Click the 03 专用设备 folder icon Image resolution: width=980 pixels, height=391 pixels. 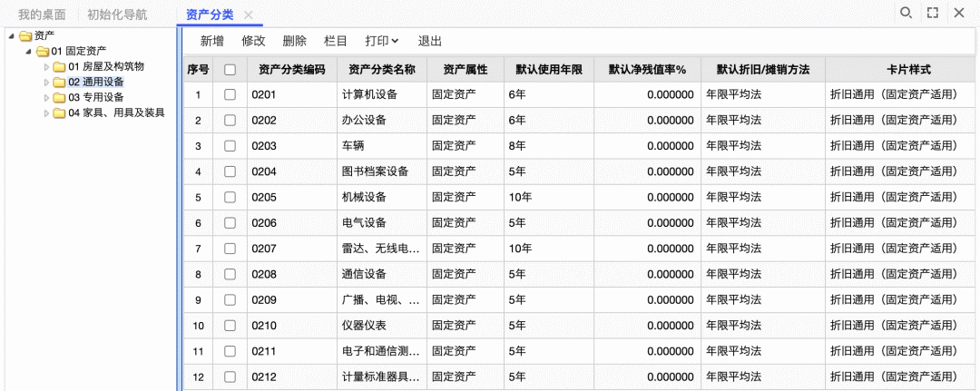pos(59,97)
